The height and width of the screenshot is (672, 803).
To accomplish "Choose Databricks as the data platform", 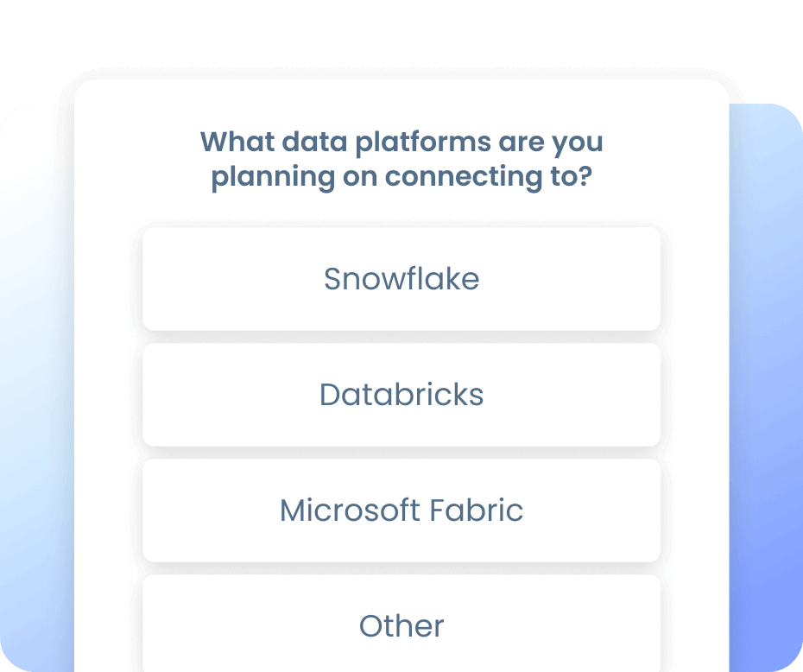I will [x=401, y=395].
